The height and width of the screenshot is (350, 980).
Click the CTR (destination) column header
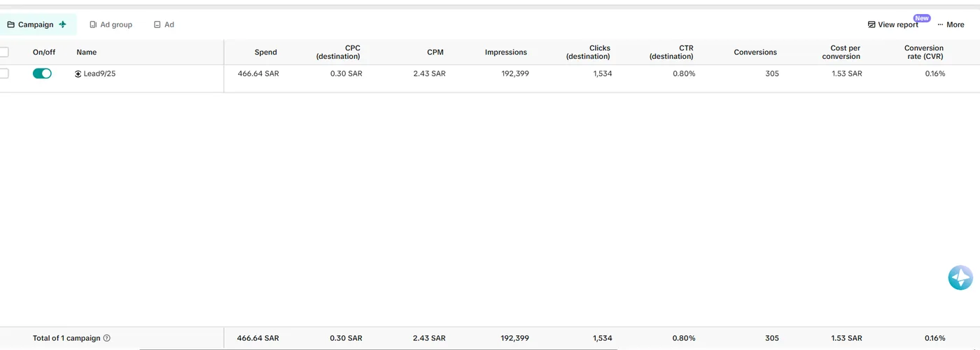671,52
